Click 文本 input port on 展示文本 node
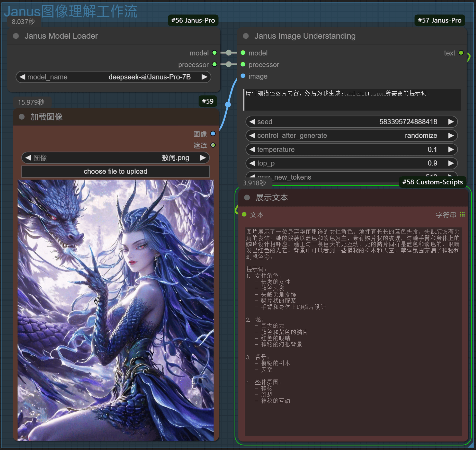The height and width of the screenshot is (450, 476). click(244, 214)
